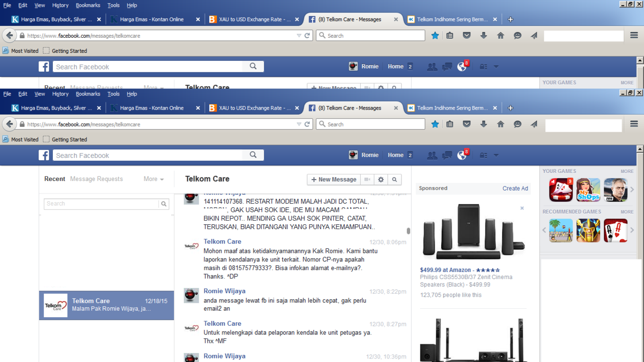The image size is (644, 362).
Task: Start a video call with Telkom Care
Action: [x=368, y=179]
